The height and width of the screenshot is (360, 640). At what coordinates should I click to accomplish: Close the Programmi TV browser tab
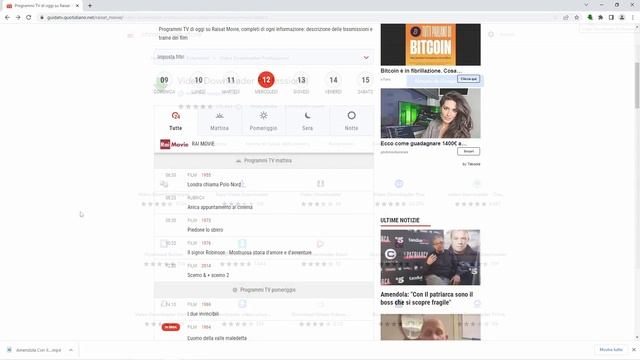pyautogui.click(x=77, y=6)
